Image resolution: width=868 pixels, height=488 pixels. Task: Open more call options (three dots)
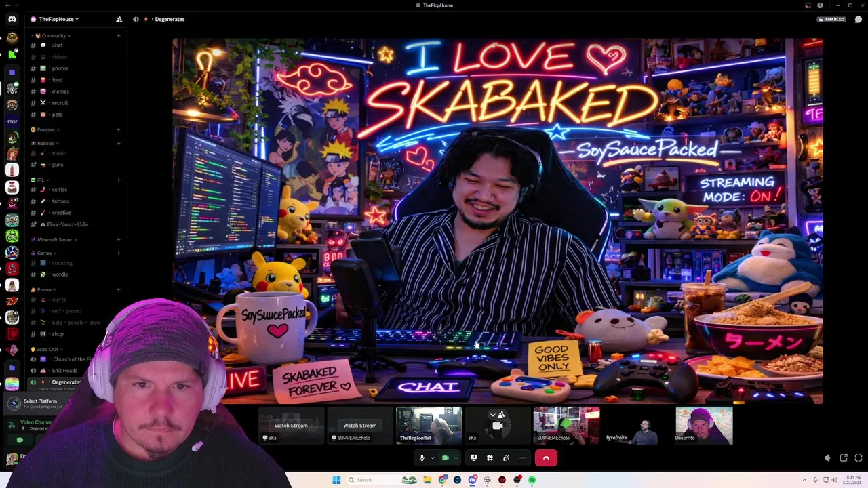click(522, 458)
